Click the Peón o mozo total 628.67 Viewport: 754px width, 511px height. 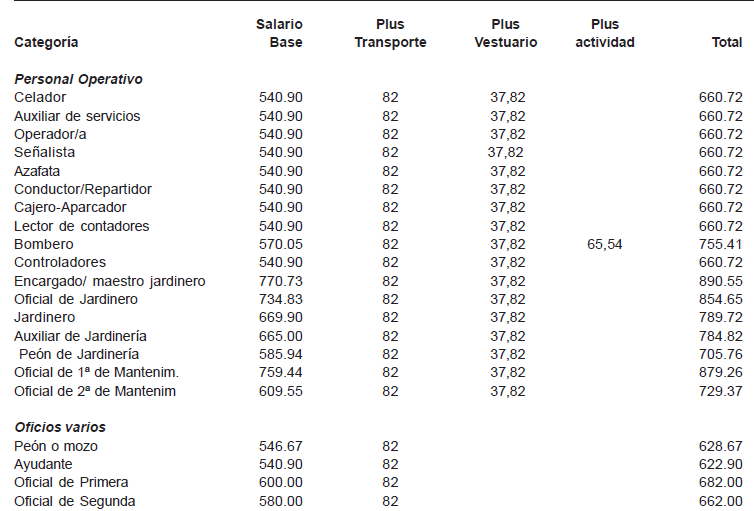pyautogui.click(x=720, y=446)
